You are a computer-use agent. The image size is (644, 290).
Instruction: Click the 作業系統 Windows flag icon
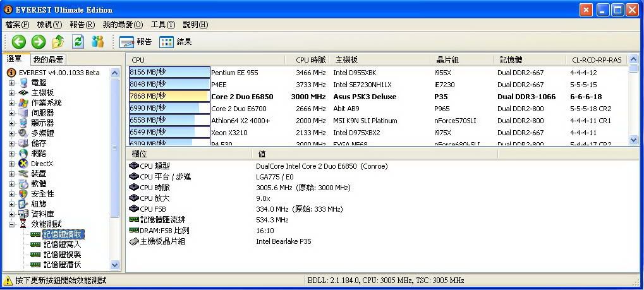click(x=23, y=103)
